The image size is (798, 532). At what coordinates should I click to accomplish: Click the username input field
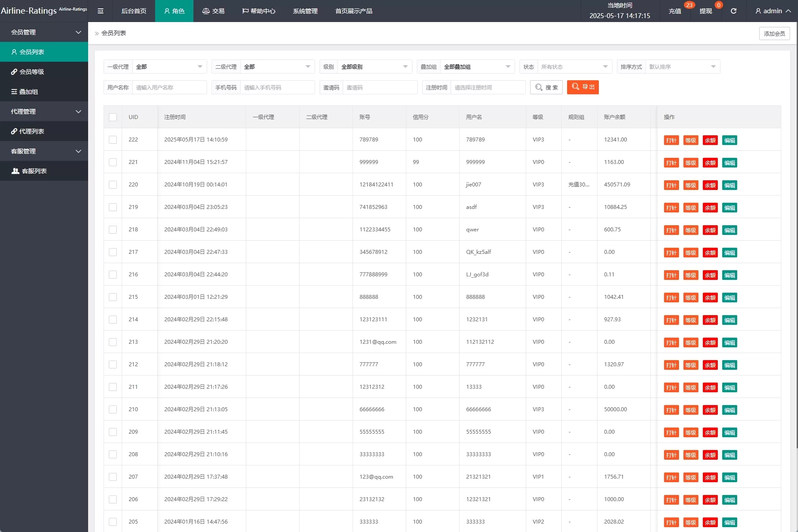169,87
